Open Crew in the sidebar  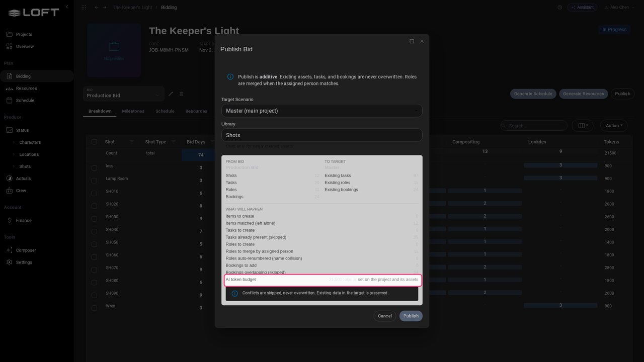point(37,191)
